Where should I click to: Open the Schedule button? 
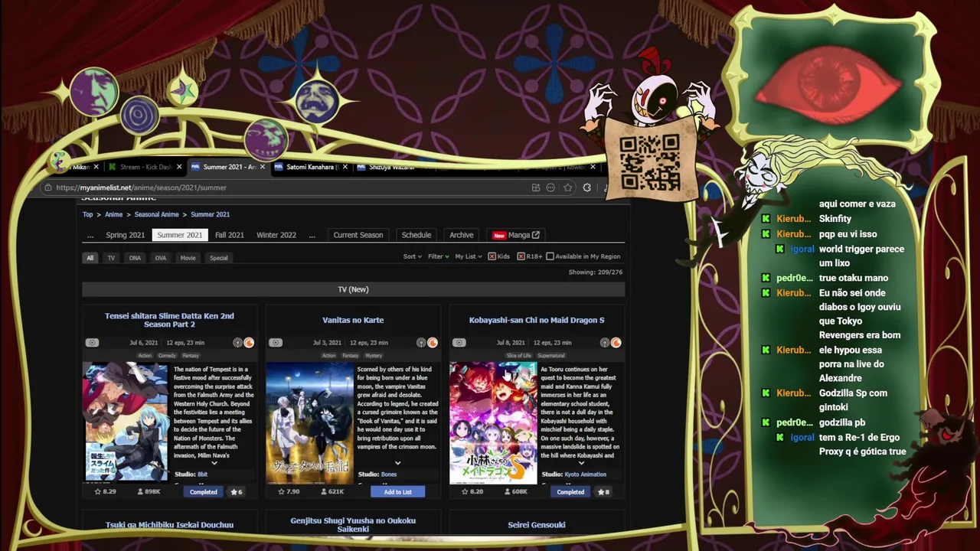point(416,235)
